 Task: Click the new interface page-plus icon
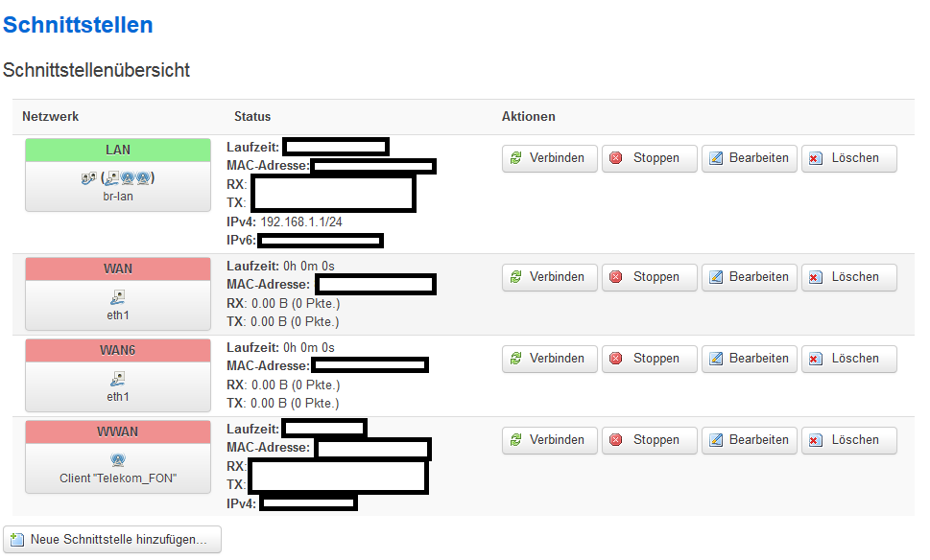click(x=17, y=539)
